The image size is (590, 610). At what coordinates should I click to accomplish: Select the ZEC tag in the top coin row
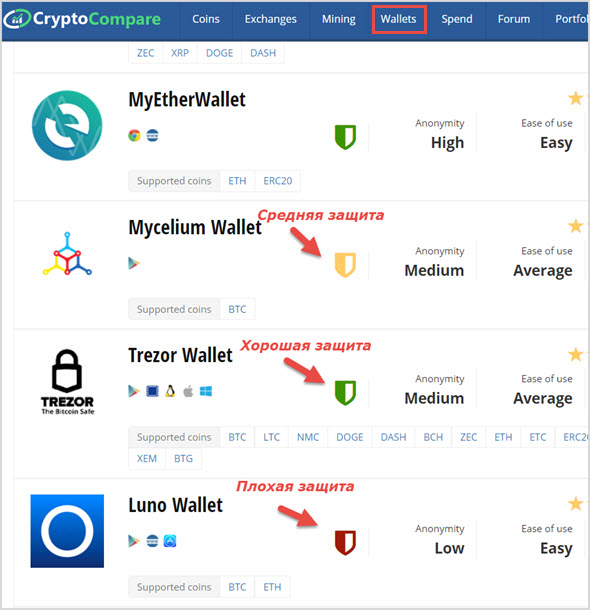pos(145,53)
